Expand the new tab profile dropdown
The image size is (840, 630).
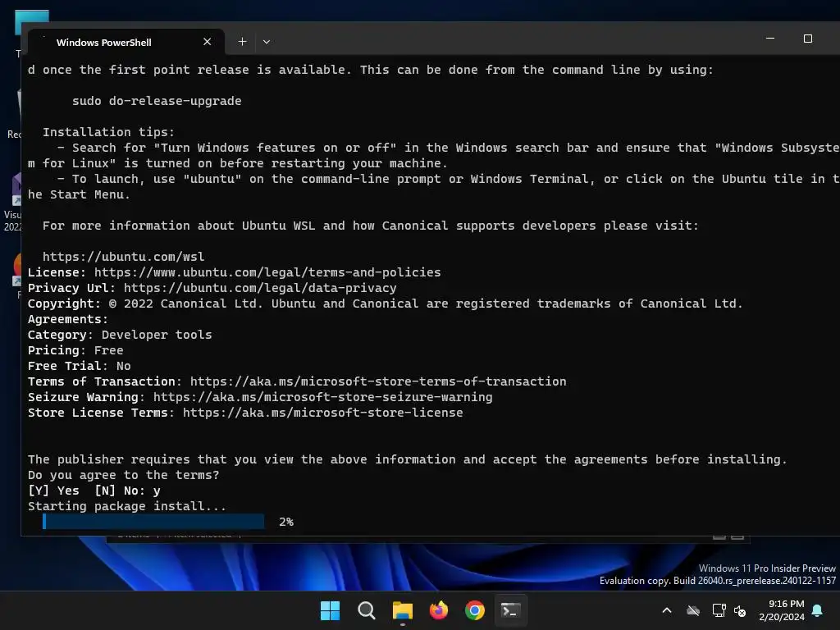tap(267, 42)
